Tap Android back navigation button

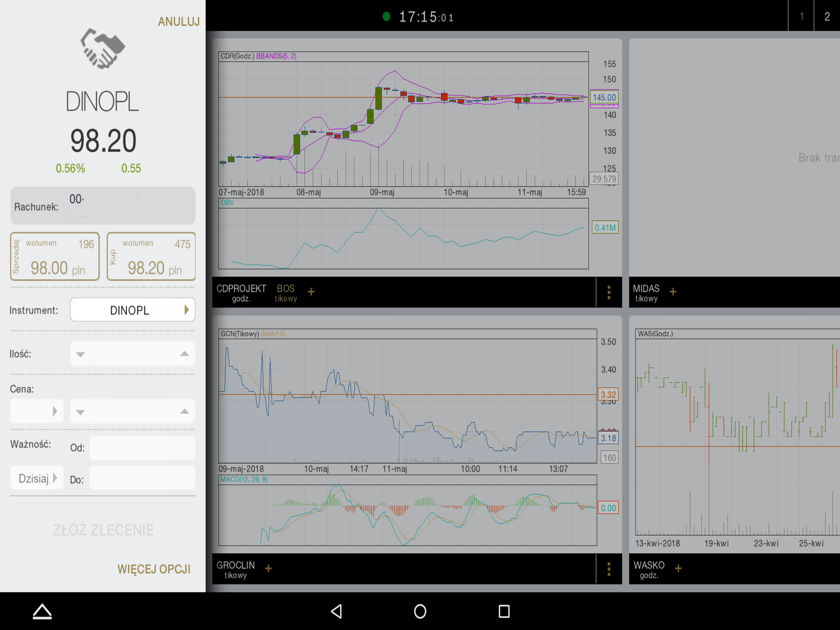pos(336,611)
